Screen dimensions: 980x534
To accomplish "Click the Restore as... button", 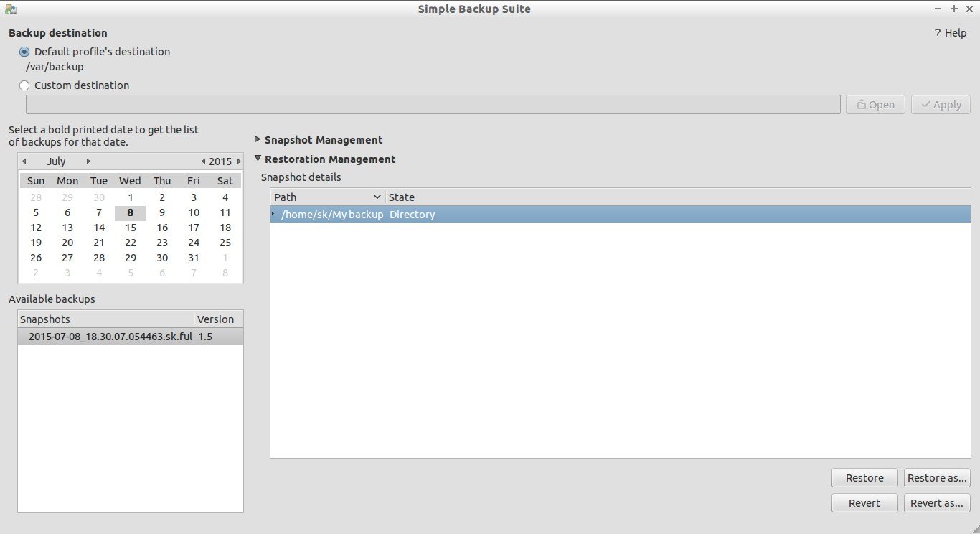I will 937,478.
